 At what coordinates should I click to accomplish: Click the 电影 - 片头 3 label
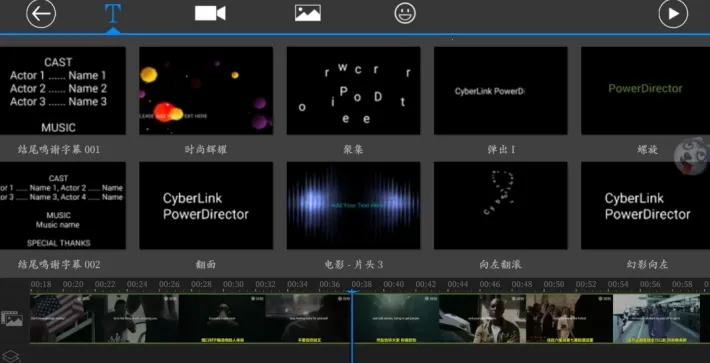tap(354, 264)
